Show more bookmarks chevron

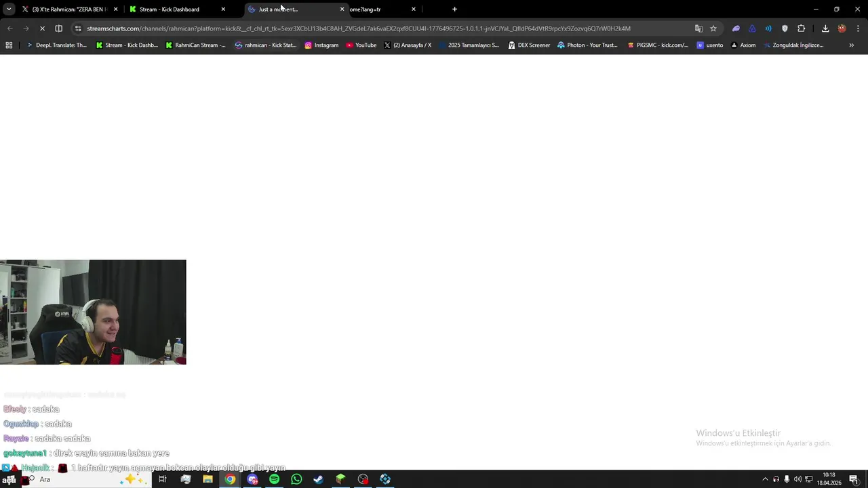point(851,45)
